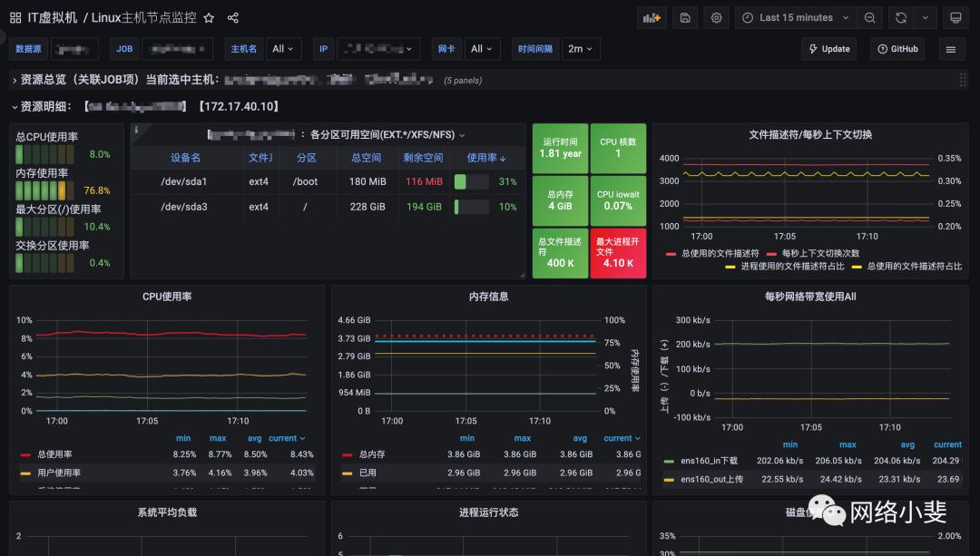980x556 pixels.
Task: Open the 时间间隔 2m dropdown
Action: tap(581, 49)
